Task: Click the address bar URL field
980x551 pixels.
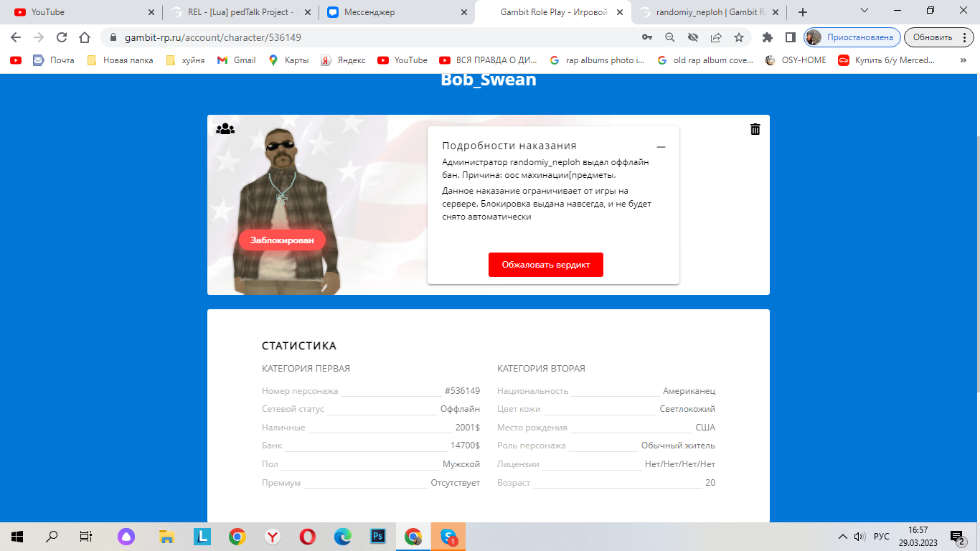Action: pyautogui.click(x=359, y=37)
